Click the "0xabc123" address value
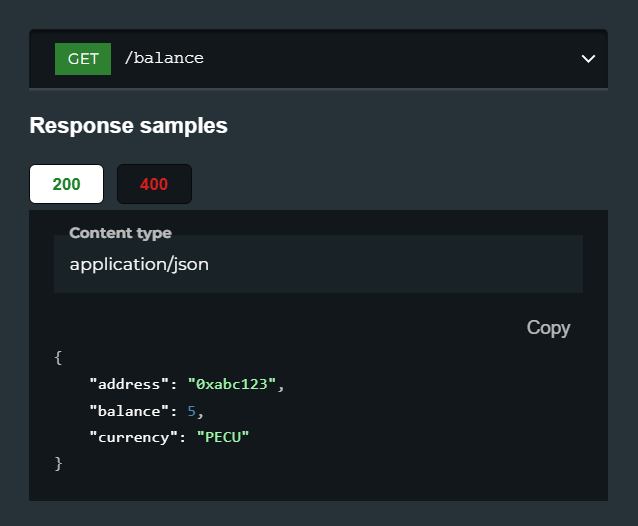 click(x=232, y=384)
